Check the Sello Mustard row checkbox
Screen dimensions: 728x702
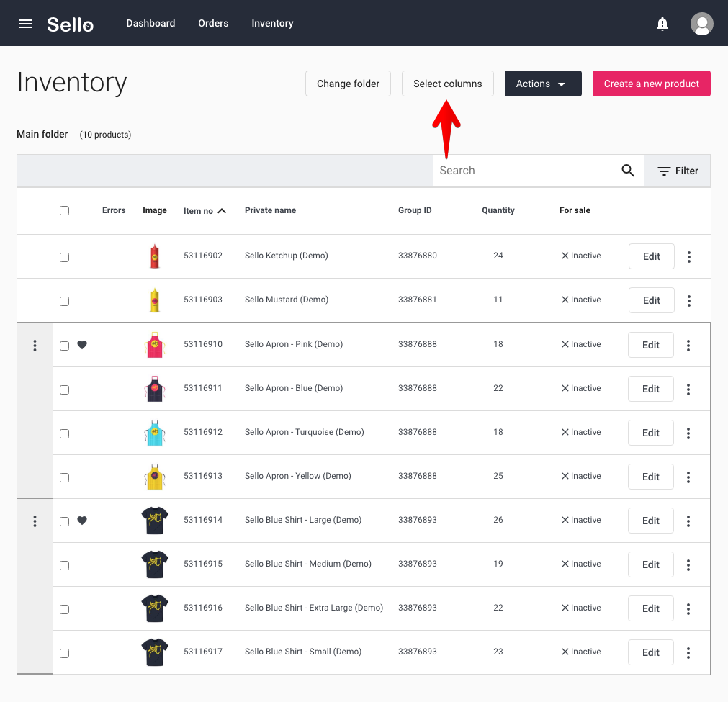point(65,302)
